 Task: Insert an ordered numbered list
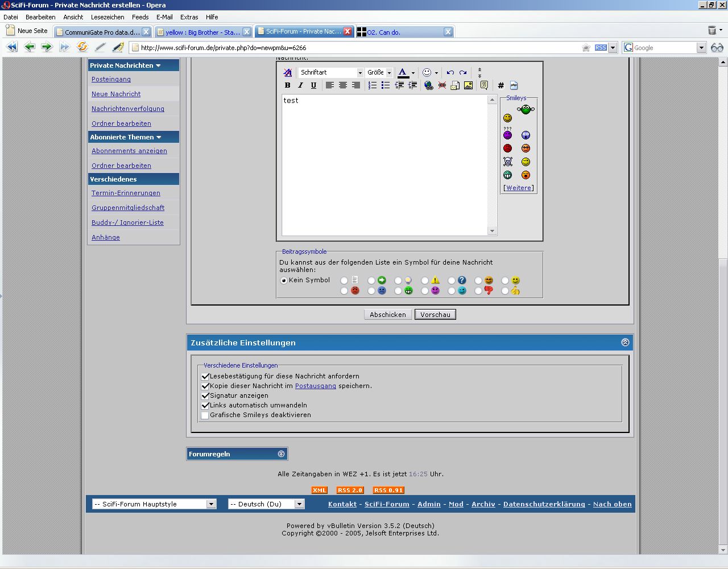coord(373,85)
